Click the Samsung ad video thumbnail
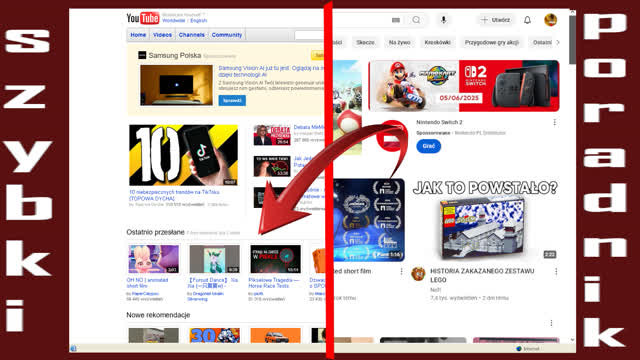The image size is (640, 360). (176, 85)
